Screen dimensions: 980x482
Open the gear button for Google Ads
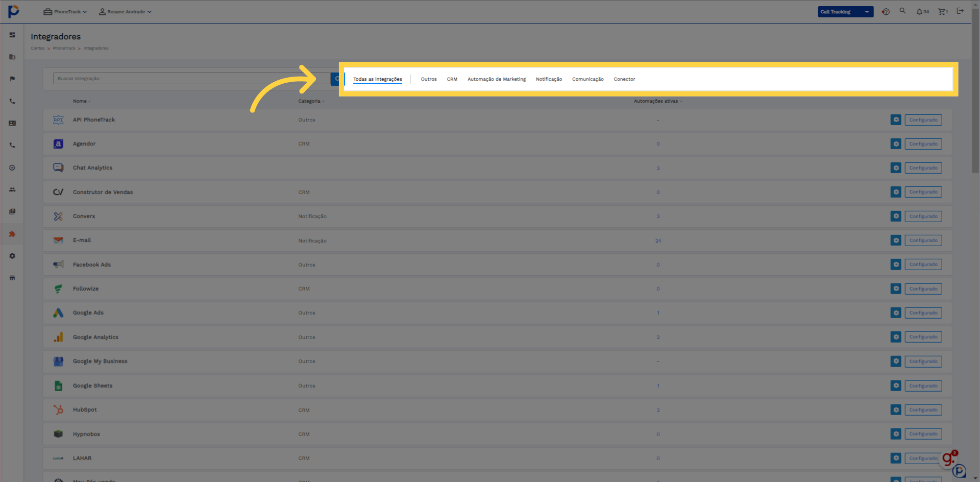[896, 313]
